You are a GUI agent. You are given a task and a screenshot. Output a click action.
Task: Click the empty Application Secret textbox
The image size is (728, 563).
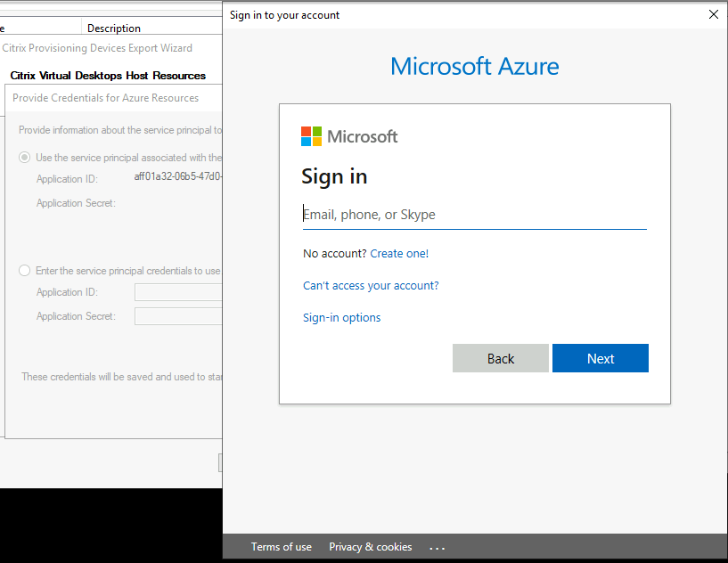click(177, 315)
